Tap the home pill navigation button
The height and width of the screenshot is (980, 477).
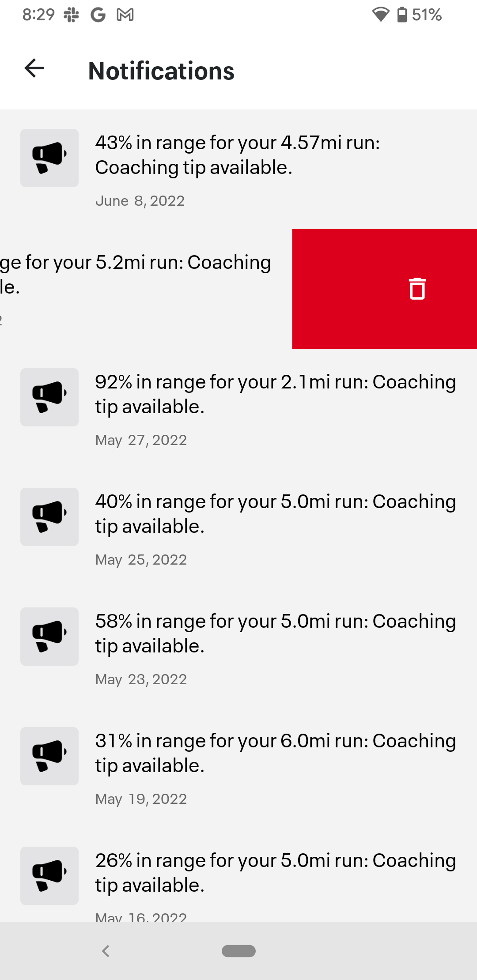point(238,951)
